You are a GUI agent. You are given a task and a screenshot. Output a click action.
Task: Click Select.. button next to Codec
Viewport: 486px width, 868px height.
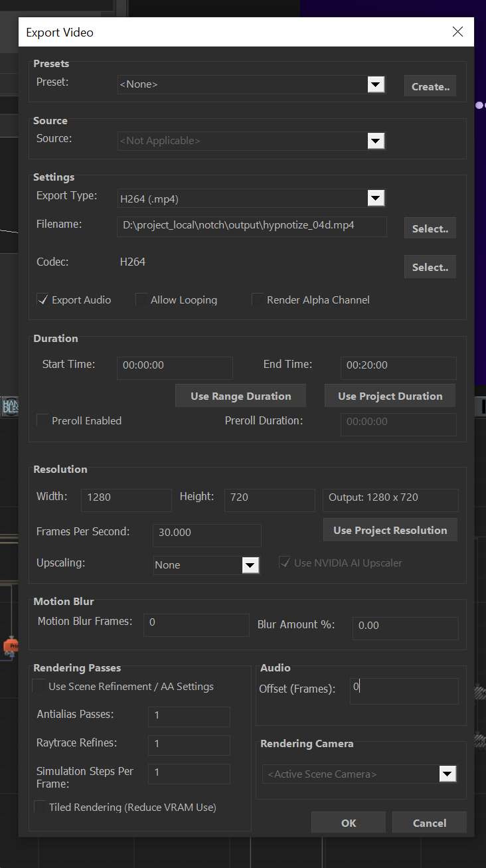pyautogui.click(x=430, y=267)
